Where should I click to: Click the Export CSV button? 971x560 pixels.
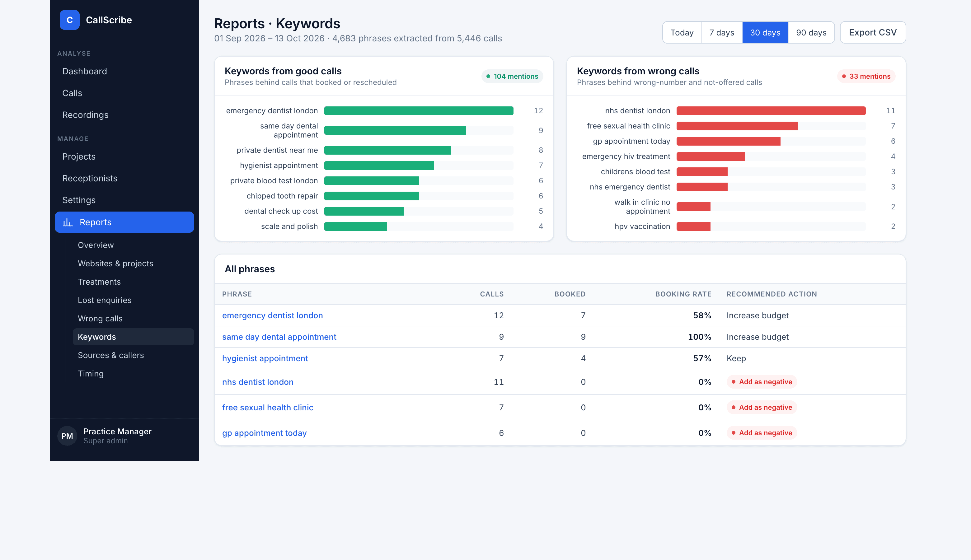point(873,33)
